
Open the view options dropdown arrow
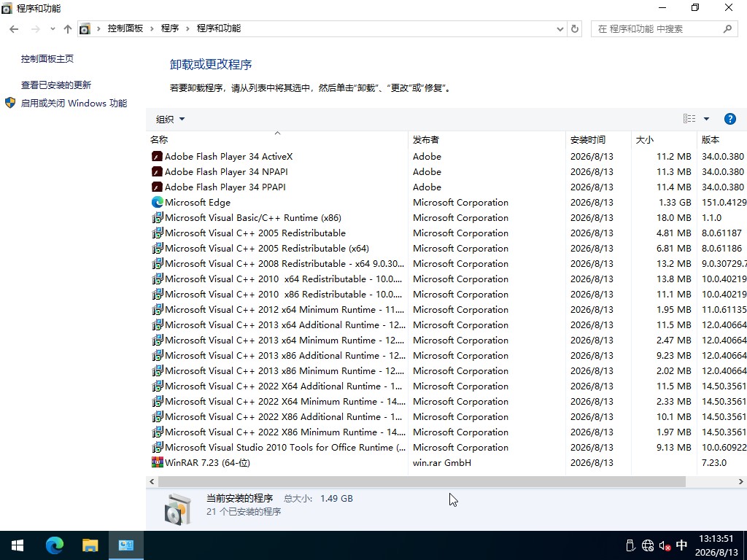click(706, 119)
